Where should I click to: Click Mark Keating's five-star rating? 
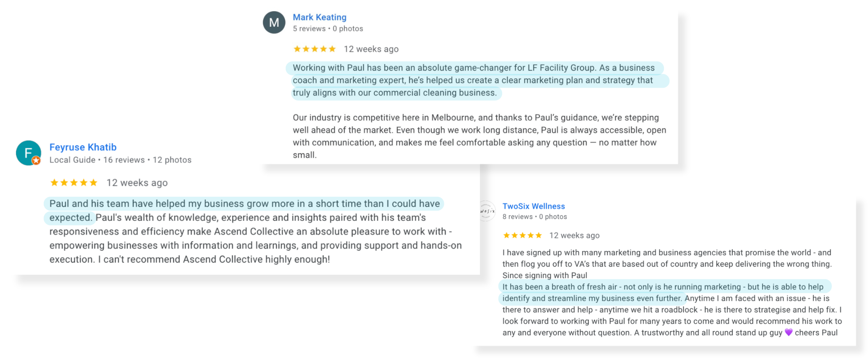(314, 49)
